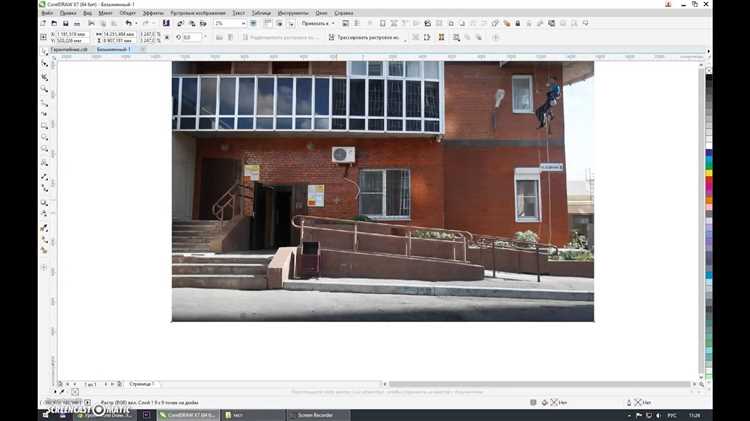Select the Pick tool in the toolbox

(x=44, y=52)
